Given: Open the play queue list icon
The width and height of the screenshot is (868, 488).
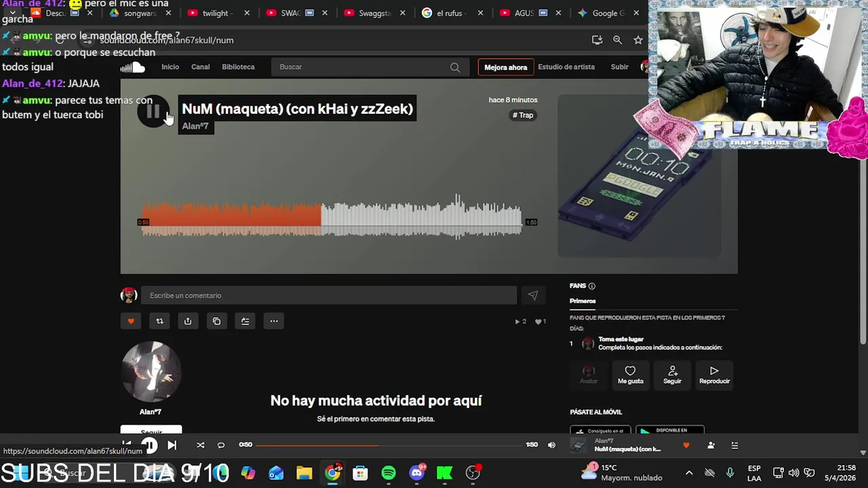Looking at the screenshot, I should tap(734, 445).
